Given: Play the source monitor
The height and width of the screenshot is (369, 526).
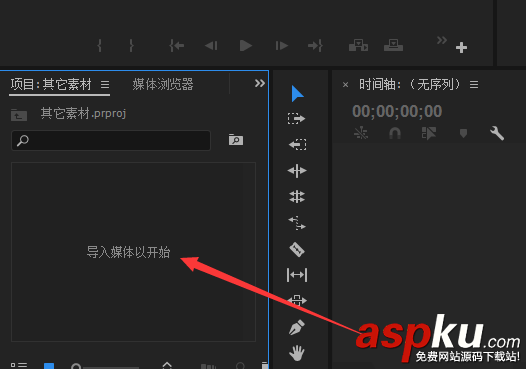Looking at the screenshot, I should 246,45.
